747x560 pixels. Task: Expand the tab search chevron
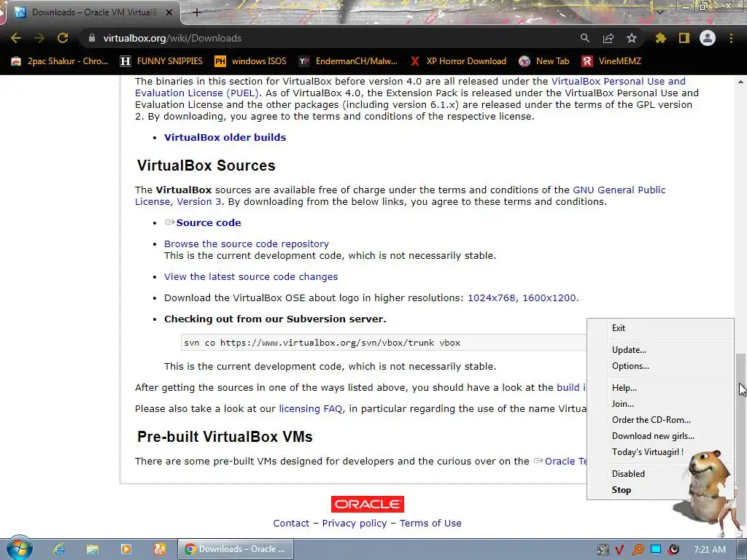pos(660,12)
